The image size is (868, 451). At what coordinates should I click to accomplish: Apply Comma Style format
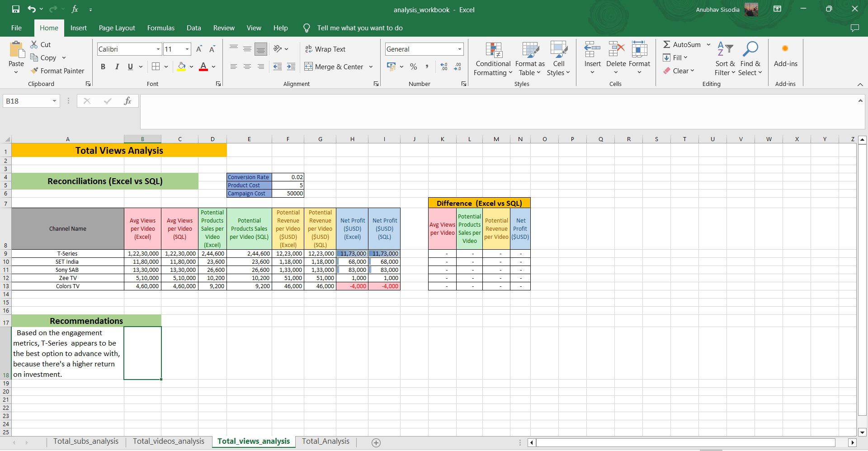coord(426,66)
